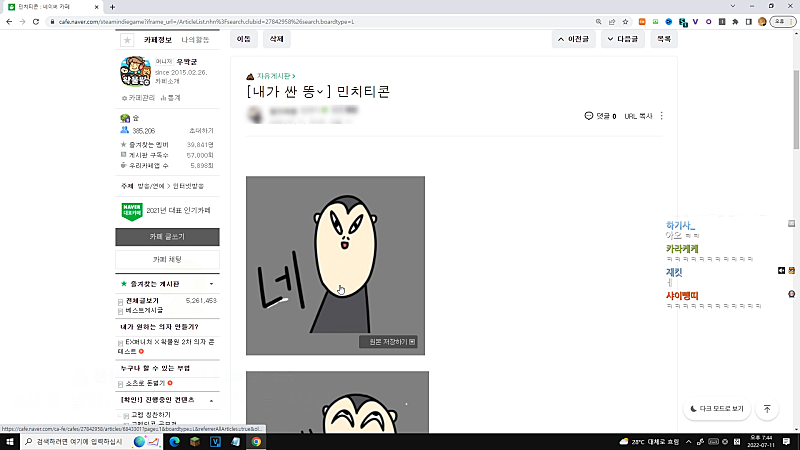This screenshot has height=450, width=800.
Task: Open the Chrome profile avatar
Action: 762,22
